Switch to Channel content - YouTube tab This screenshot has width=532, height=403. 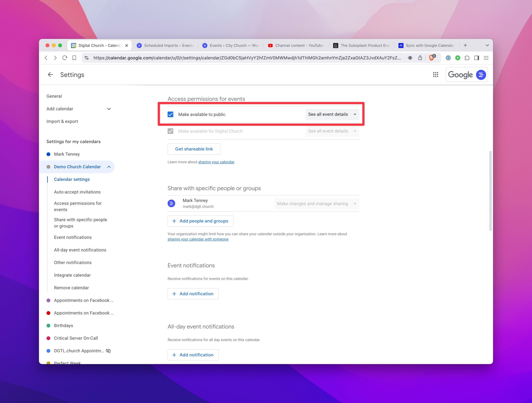(x=296, y=45)
